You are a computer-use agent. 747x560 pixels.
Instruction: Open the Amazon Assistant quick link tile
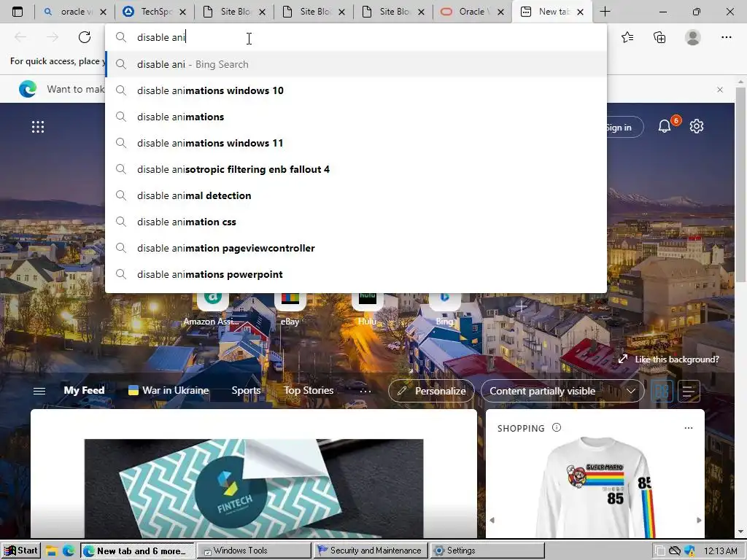[212, 308]
